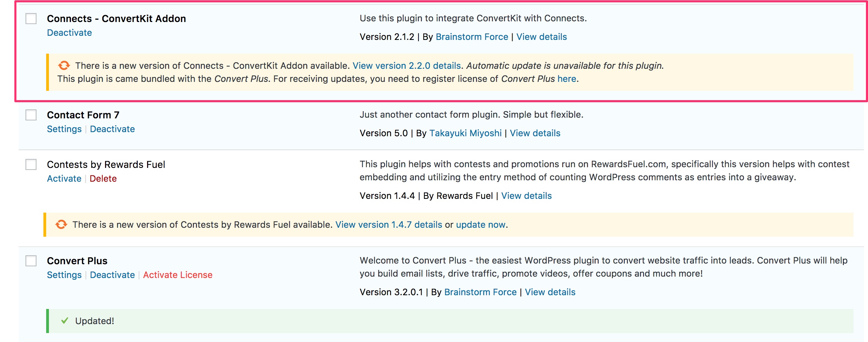Activate Contests by Rewards Fuel plugin
The image size is (868, 342).
(64, 179)
